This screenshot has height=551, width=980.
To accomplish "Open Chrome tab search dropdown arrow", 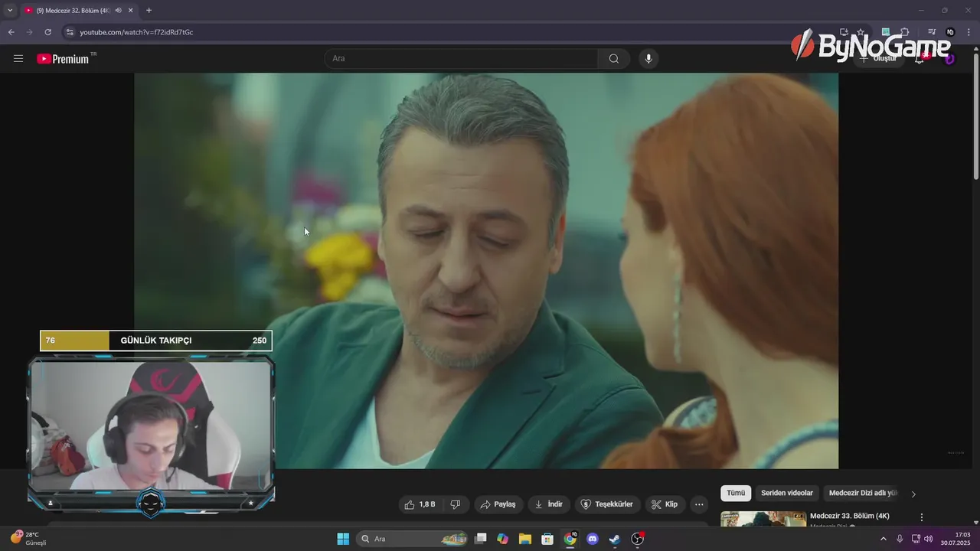I will pyautogui.click(x=10, y=10).
